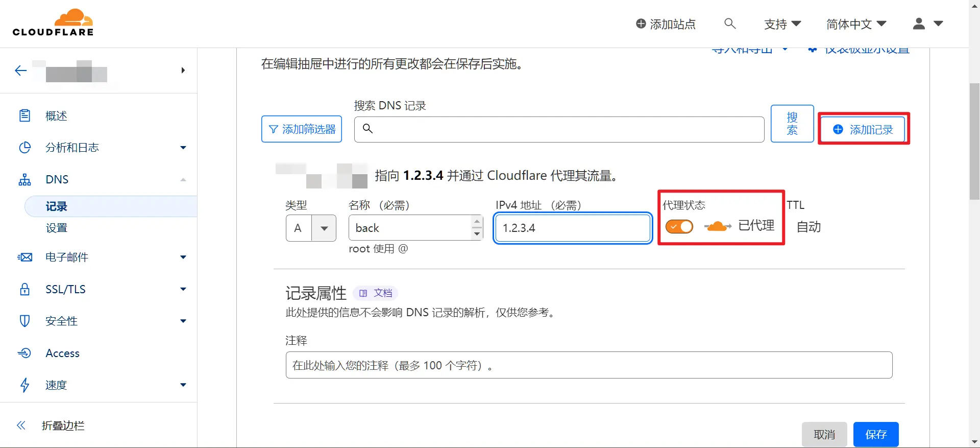Click the 概述 overview clipboard icon
This screenshot has height=448, width=980.
[x=24, y=116]
